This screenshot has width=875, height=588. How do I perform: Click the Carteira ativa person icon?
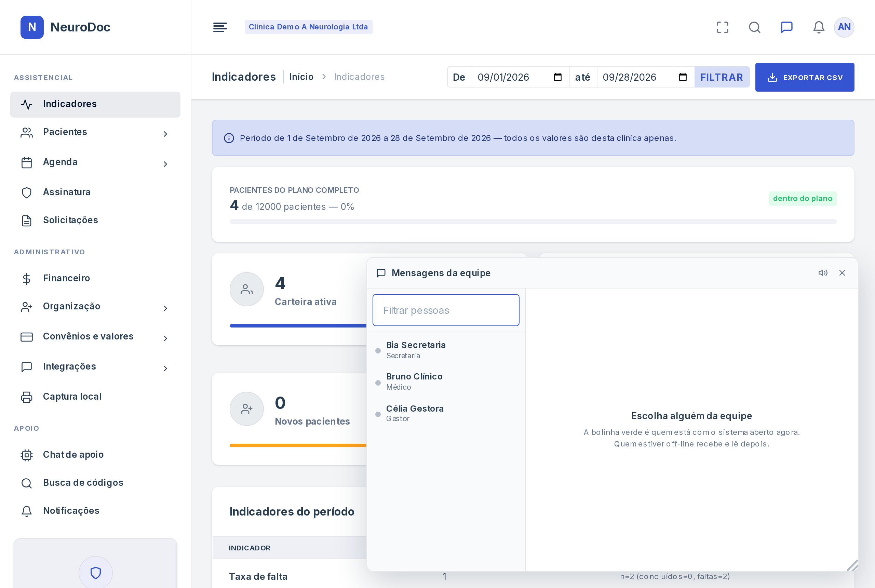coord(247,289)
